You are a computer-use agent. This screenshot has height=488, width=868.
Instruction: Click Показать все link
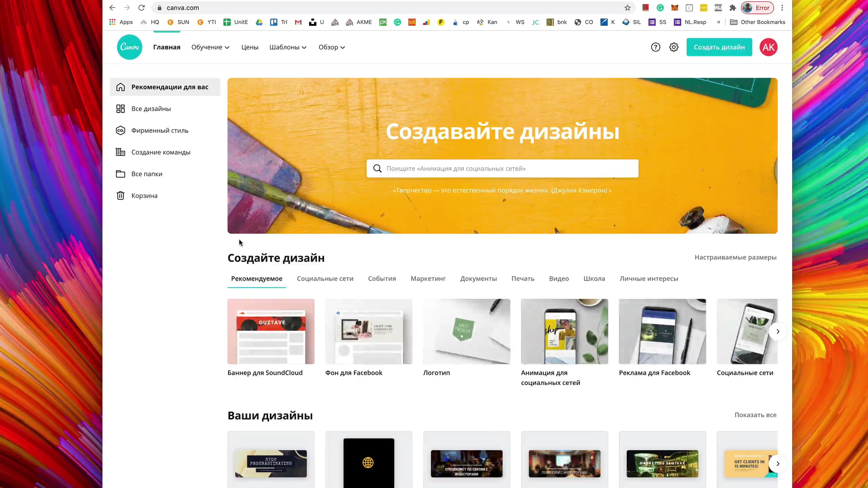click(755, 415)
